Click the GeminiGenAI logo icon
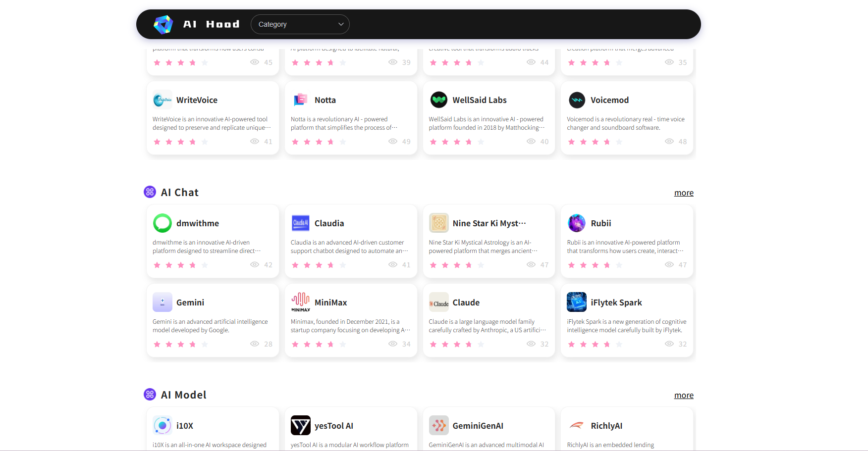Viewport: 868px width, 451px height. pos(438,425)
